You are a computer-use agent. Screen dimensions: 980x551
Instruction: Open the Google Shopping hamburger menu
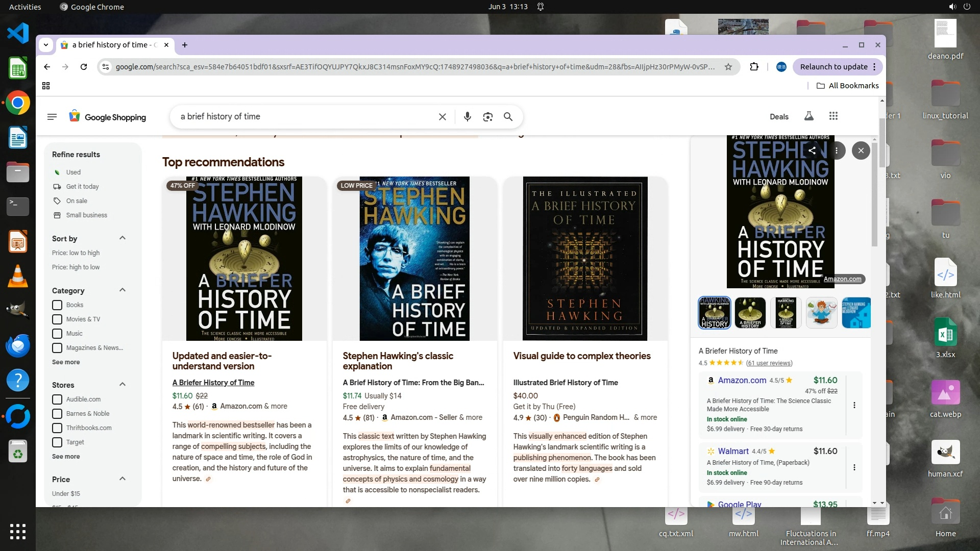pos(52,117)
